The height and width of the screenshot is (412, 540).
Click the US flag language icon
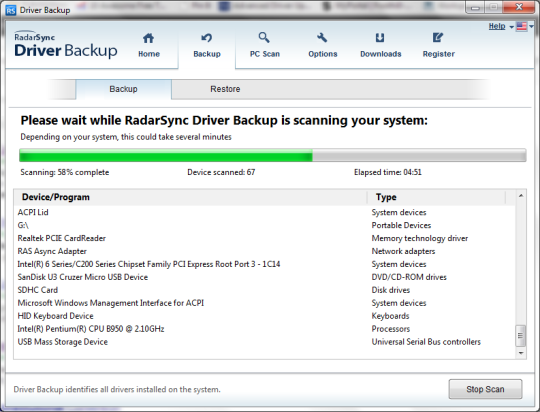(521, 27)
